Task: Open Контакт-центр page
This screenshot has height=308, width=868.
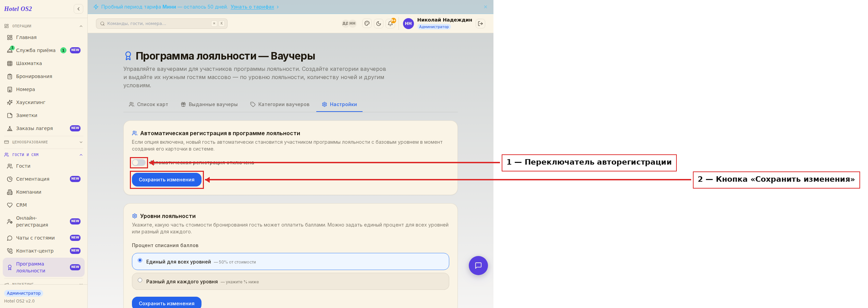Action: (44, 251)
